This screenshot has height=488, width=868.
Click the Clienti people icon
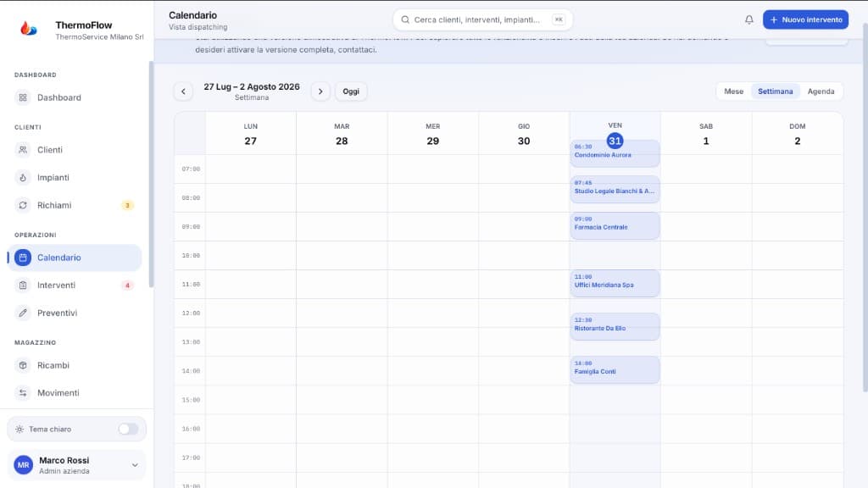coord(23,150)
